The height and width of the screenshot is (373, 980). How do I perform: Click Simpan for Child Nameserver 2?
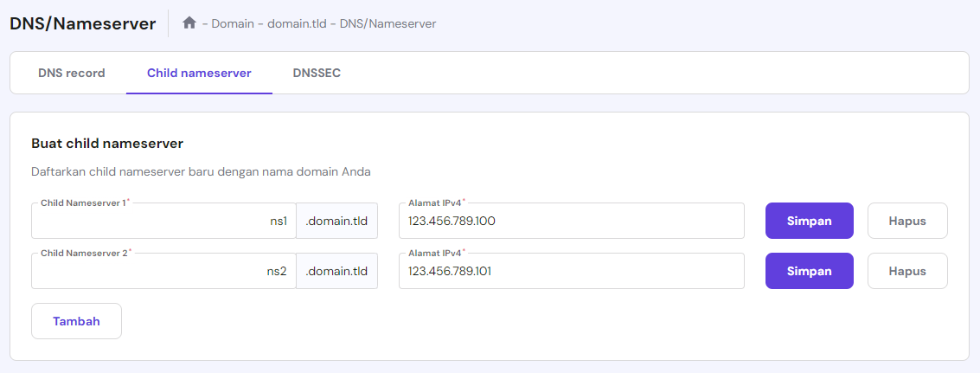click(810, 271)
